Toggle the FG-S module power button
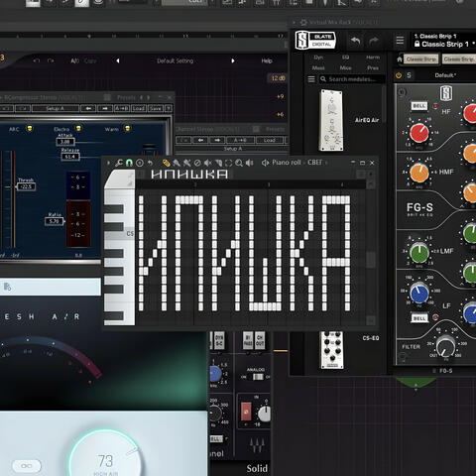 pos(402,92)
